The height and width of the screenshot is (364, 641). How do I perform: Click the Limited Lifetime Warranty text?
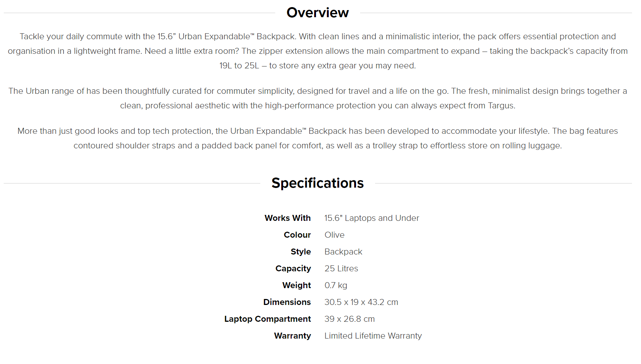pyautogui.click(x=373, y=336)
